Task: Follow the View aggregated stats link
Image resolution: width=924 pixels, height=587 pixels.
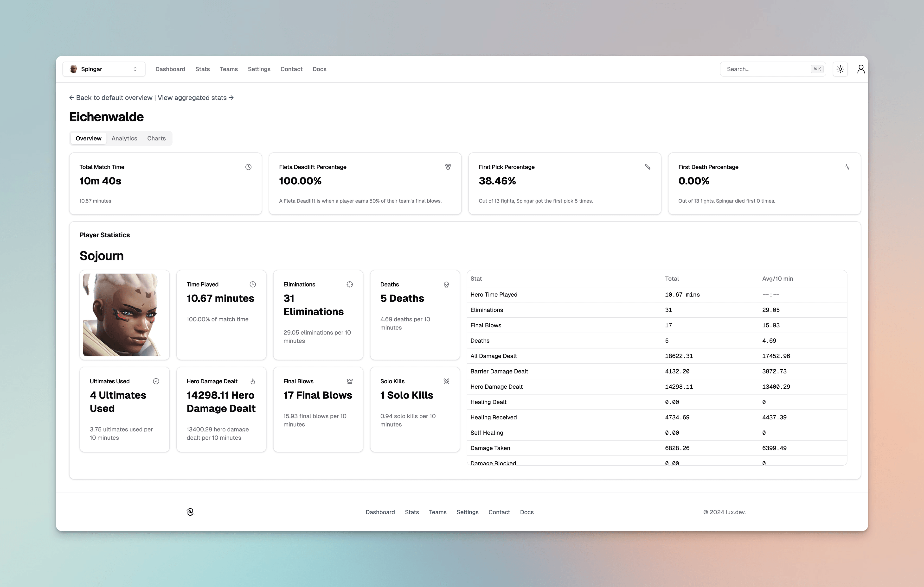Action: (x=196, y=98)
